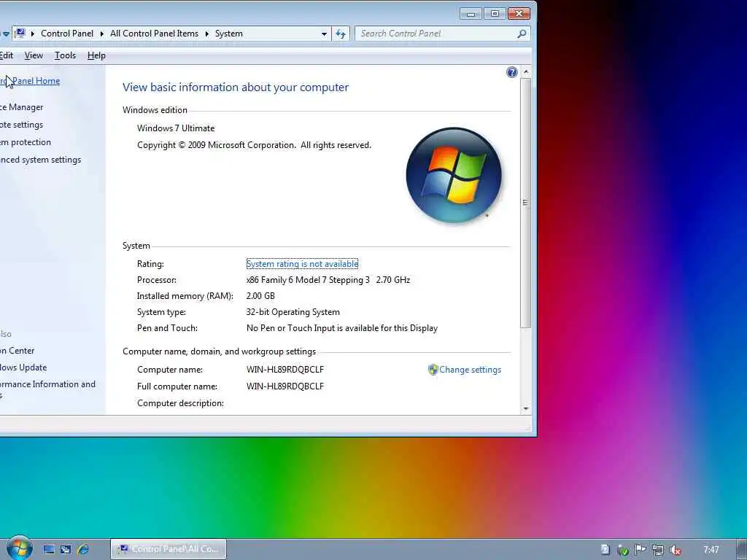The image size is (747, 560).
Task: Open the Help menu
Action: click(x=96, y=55)
